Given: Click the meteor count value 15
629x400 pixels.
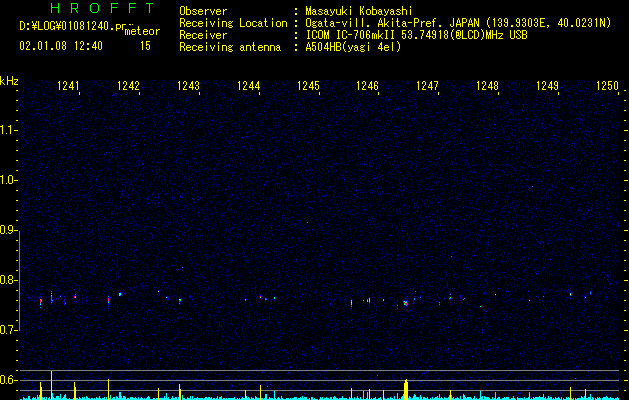Looking at the screenshot, I should click(x=145, y=46).
